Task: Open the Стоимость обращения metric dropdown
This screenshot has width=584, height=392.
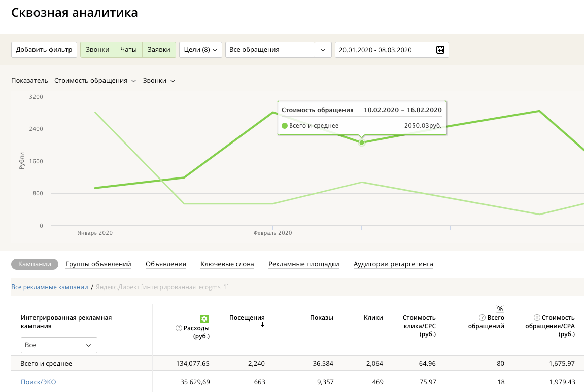Action: (95, 81)
